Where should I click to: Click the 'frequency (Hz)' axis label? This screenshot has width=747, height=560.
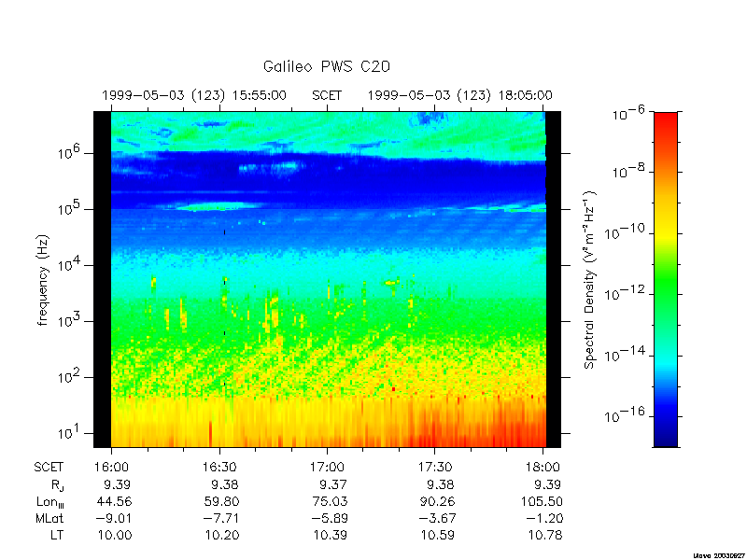43,280
